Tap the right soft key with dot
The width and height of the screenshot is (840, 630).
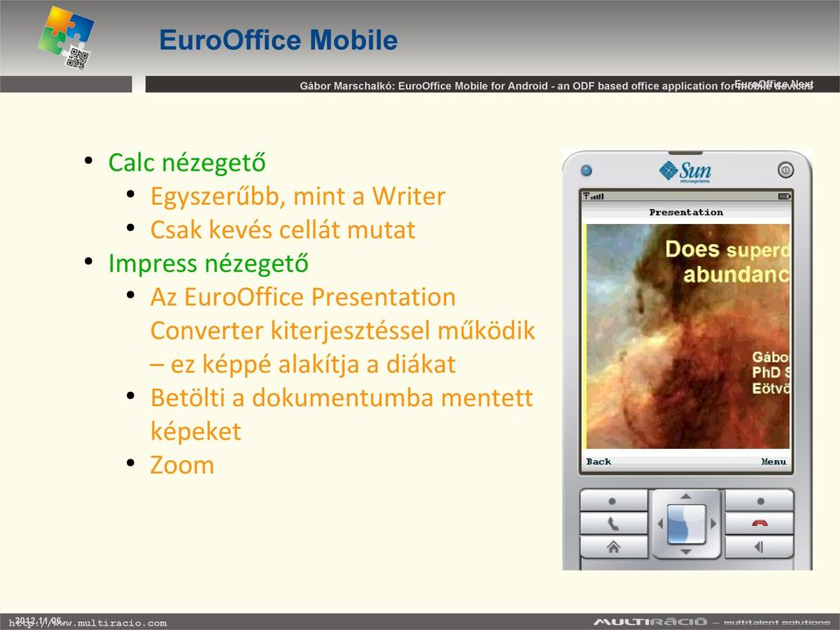[x=759, y=500]
